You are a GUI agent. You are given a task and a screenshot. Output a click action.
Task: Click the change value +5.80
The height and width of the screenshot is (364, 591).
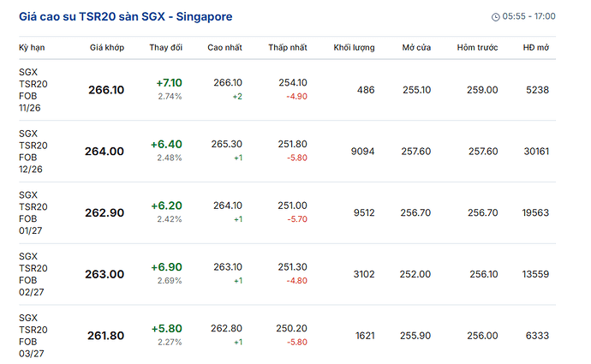(167, 329)
